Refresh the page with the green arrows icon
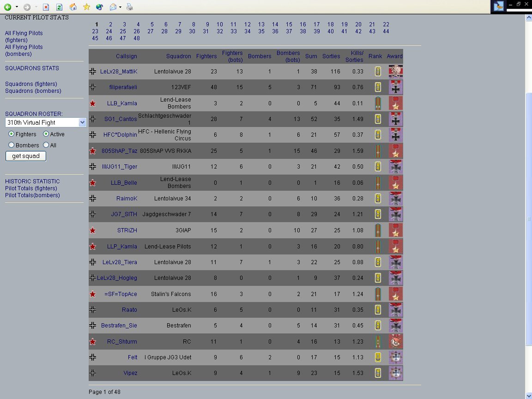The width and height of the screenshot is (532, 399). coord(59,7)
